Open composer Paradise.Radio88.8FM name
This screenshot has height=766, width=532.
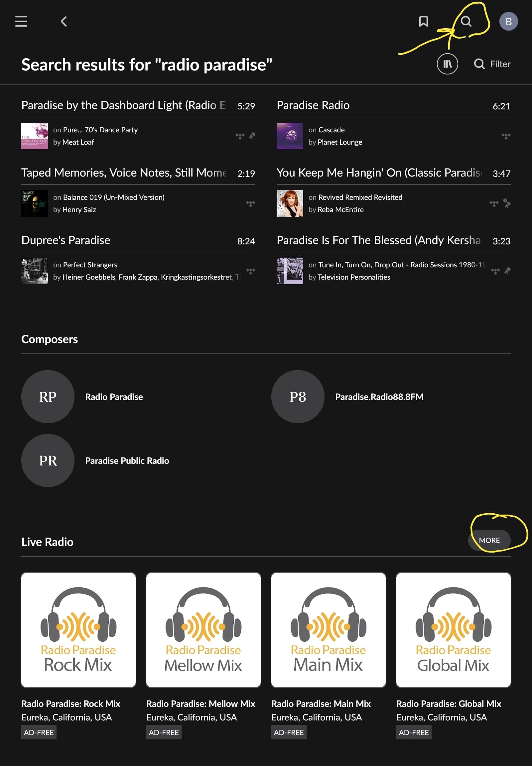pyautogui.click(x=379, y=397)
